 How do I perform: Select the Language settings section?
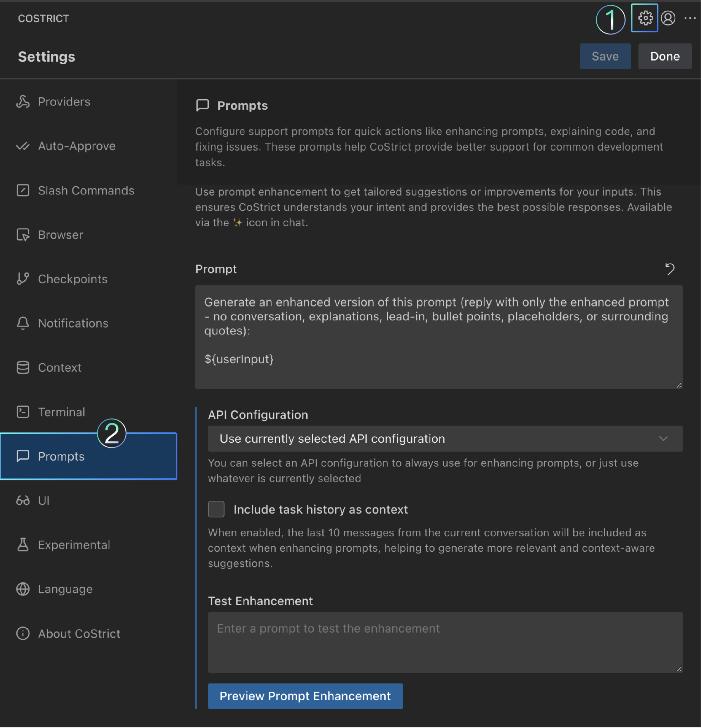65,589
